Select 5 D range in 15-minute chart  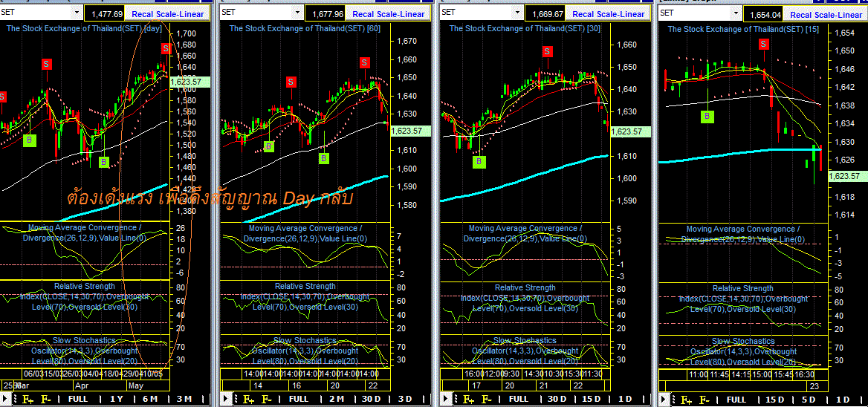coord(809,400)
